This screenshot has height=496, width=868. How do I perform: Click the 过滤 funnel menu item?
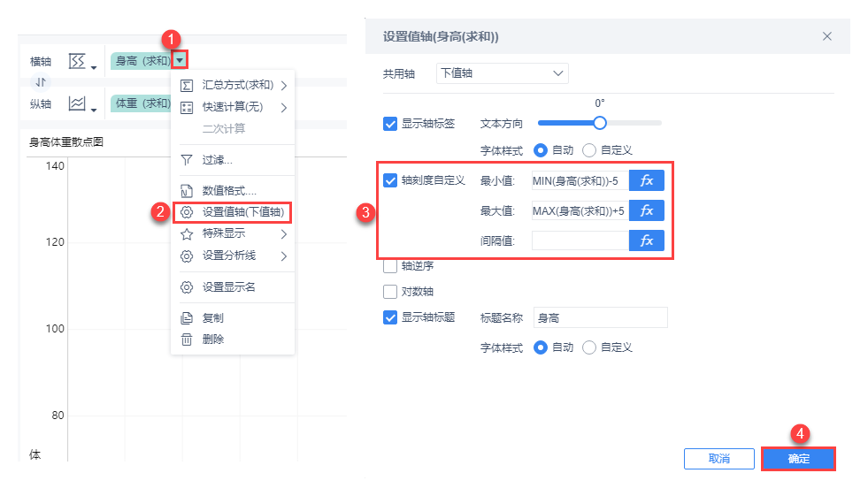[x=218, y=160]
